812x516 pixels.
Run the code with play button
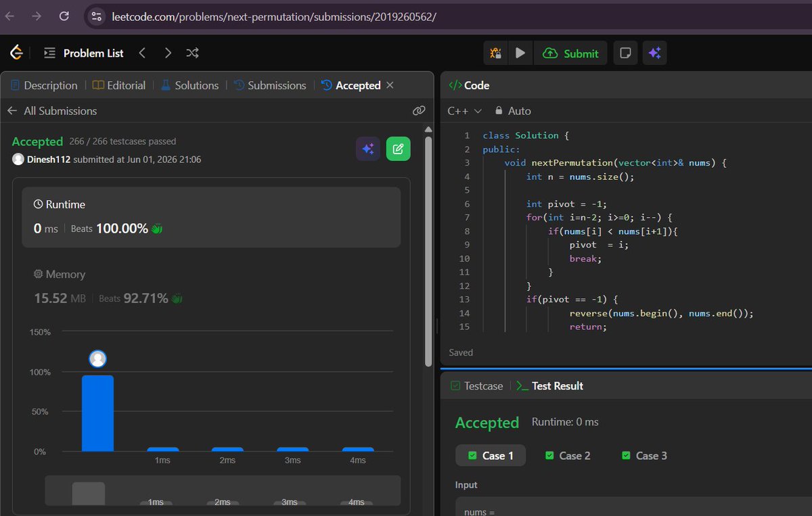coord(520,53)
